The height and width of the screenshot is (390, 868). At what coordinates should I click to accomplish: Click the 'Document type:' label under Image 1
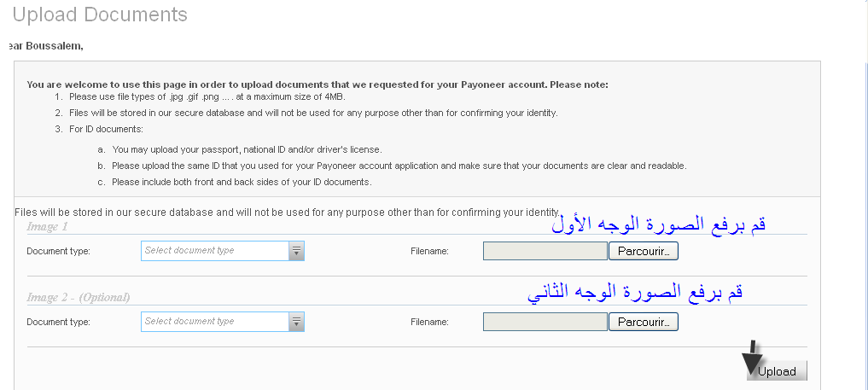point(58,251)
